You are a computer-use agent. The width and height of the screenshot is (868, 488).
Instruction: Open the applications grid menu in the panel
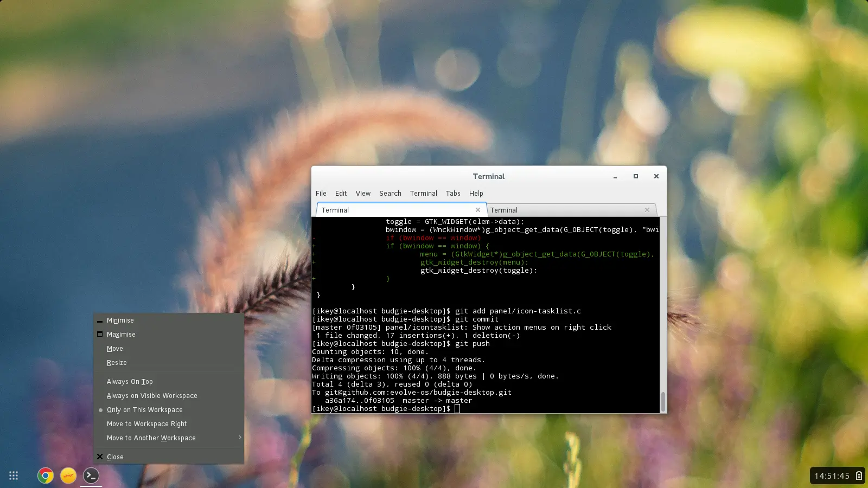click(14, 476)
